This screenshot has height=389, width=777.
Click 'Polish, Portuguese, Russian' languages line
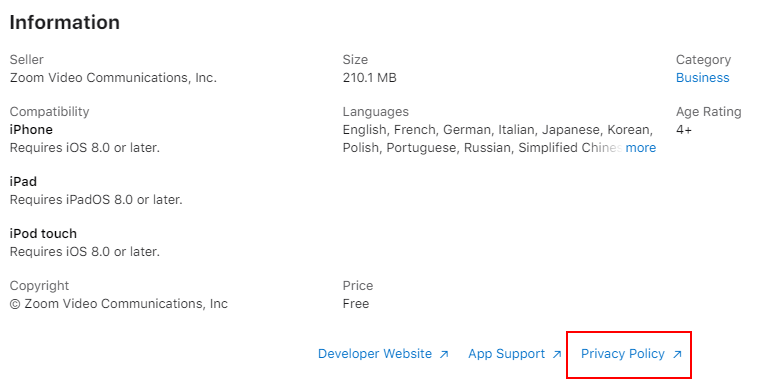pyautogui.click(x=482, y=148)
